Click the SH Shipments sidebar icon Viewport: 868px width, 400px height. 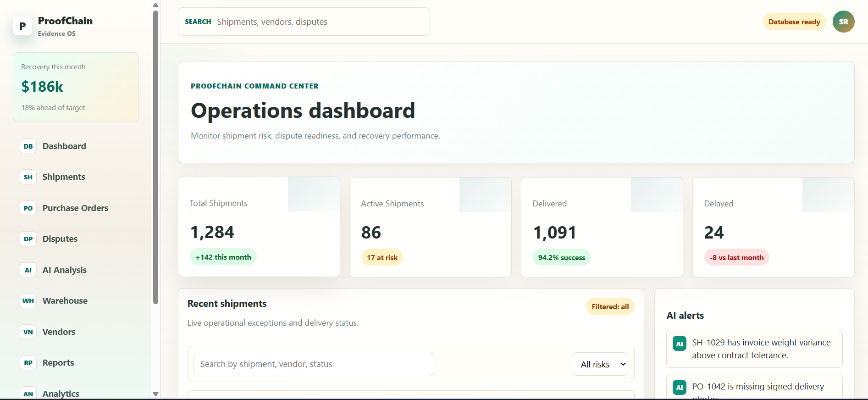pyautogui.click(x=28, y=177)
